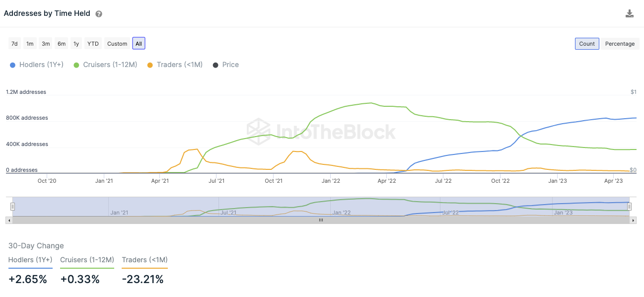This screenshot has height=297, width=644.
Task: Switch chart to Count view
Action: click(x=587, y=44)
